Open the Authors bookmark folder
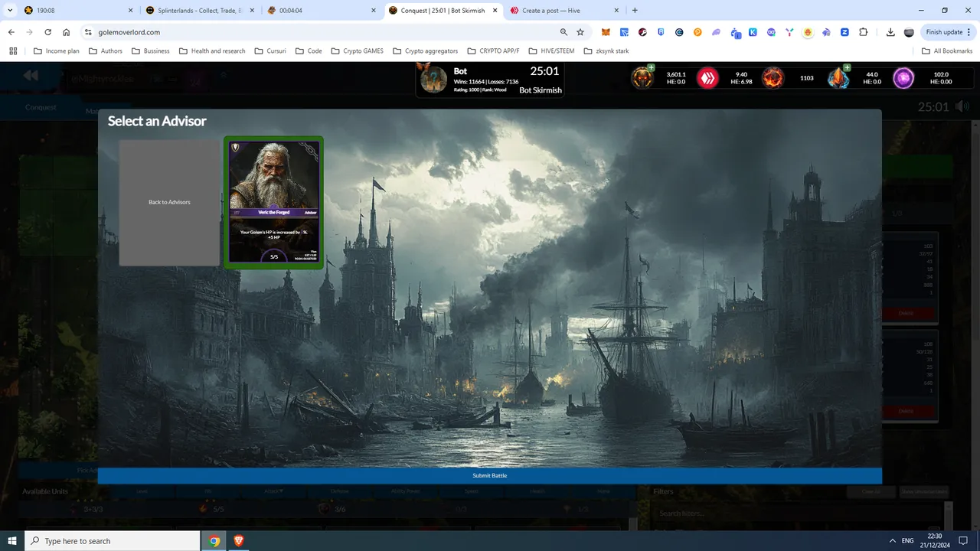980x551 pixels. tap(106, 51)
